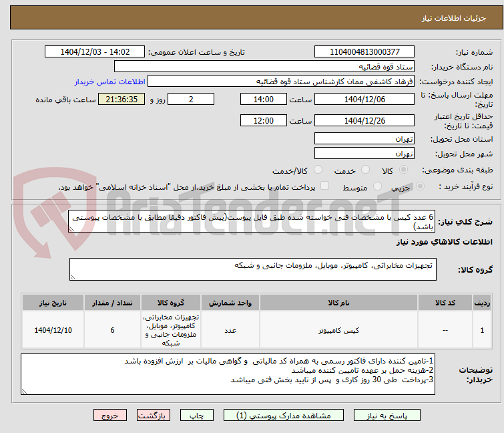The height and width of the screenshot is (433, 504).
Task: Click the نوع فرآیند خرید label
Action: pos(466,187)
